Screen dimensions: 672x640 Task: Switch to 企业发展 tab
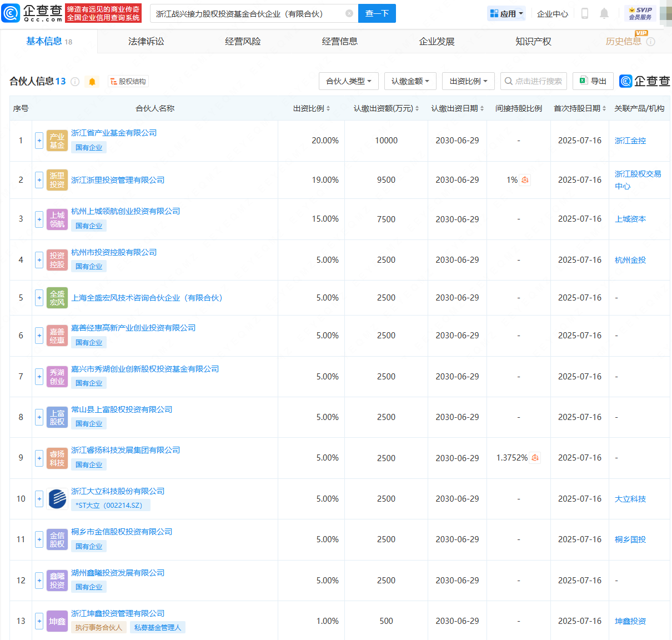[437, 42]
